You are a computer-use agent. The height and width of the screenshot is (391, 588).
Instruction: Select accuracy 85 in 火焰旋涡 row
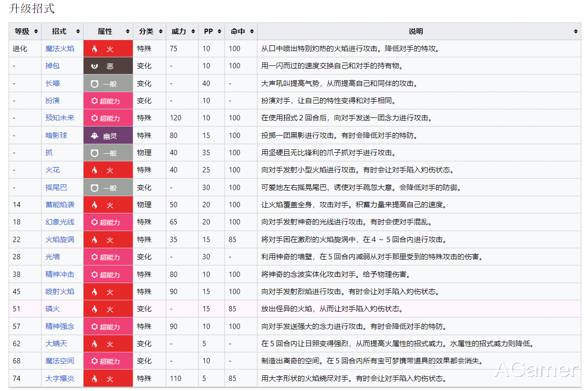[233, 240]
